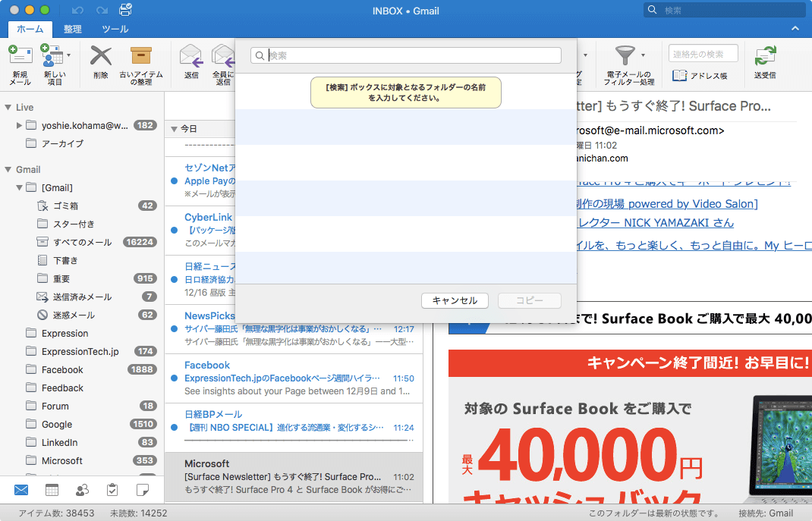This screenshot has width=812, height=521.
Task: Switch to People view at bottom bar
Action: coord(82,489)
